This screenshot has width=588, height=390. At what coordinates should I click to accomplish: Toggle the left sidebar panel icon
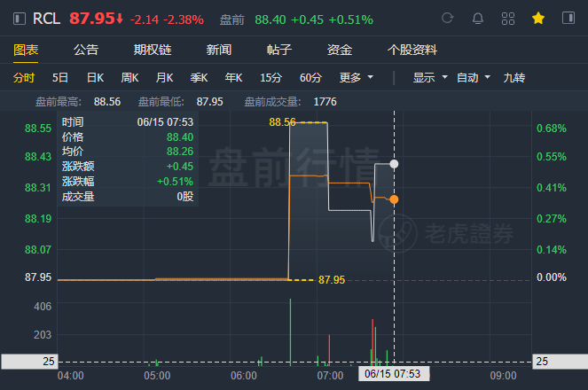pyautogui.click(x=20, y=19)
